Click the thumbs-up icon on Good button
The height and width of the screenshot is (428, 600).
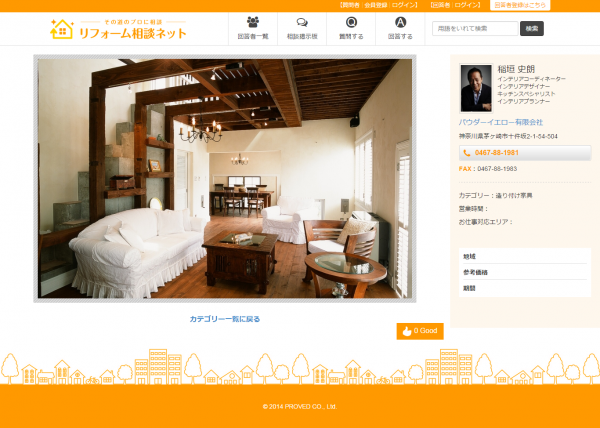click(x=406, y=331)
